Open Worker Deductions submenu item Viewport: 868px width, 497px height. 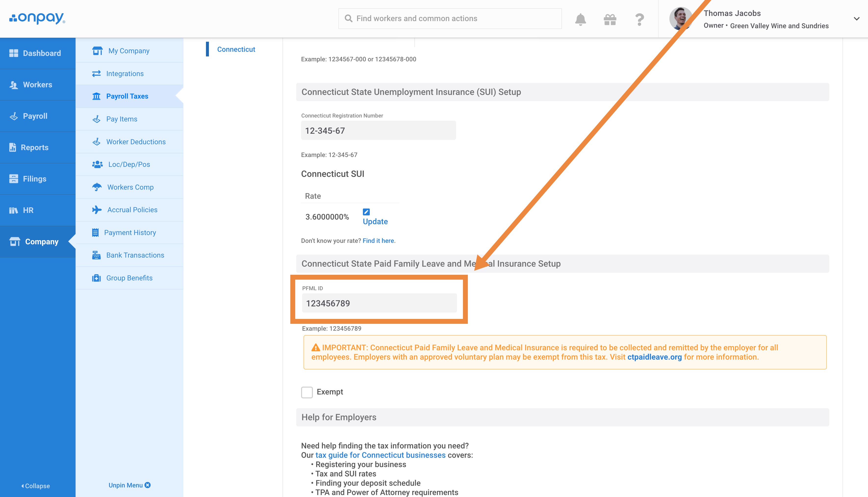coord(129,142)
